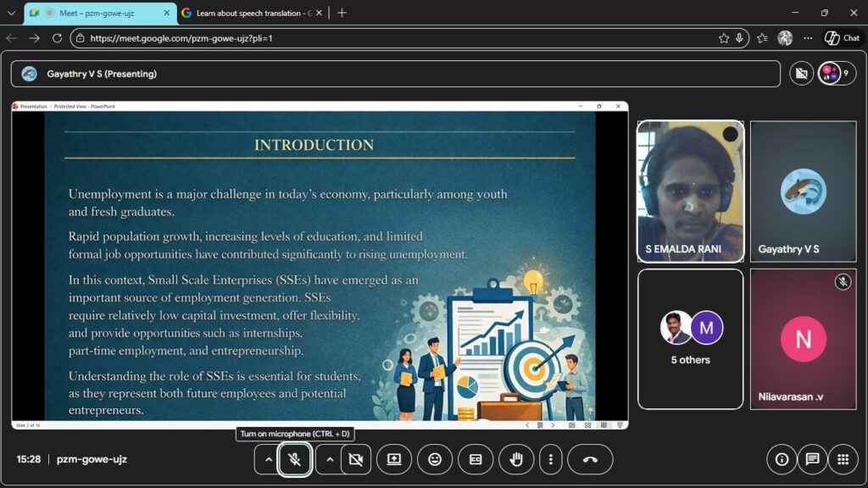Click the share screen icon
Screen dimensions: 868x488
pos(394,459)
